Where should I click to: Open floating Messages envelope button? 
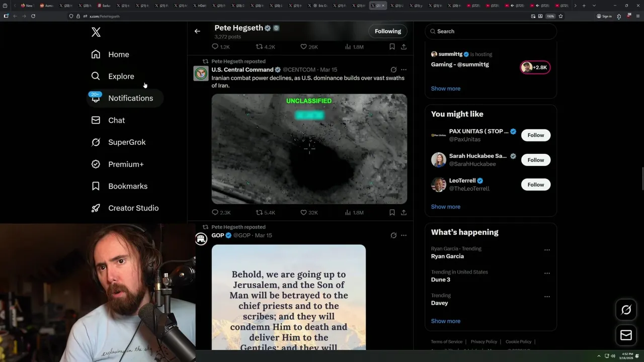click(626, 335)
